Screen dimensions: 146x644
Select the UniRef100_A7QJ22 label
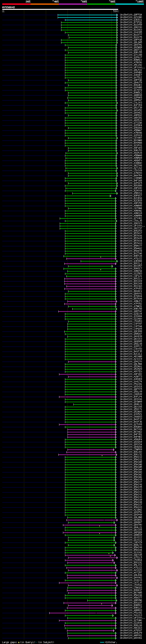(x=131, y=259)
